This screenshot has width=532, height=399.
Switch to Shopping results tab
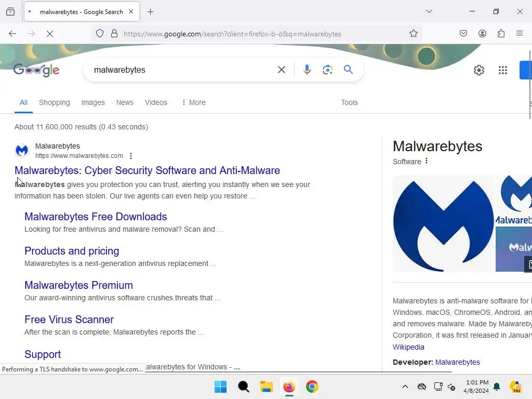coord(54,102)
